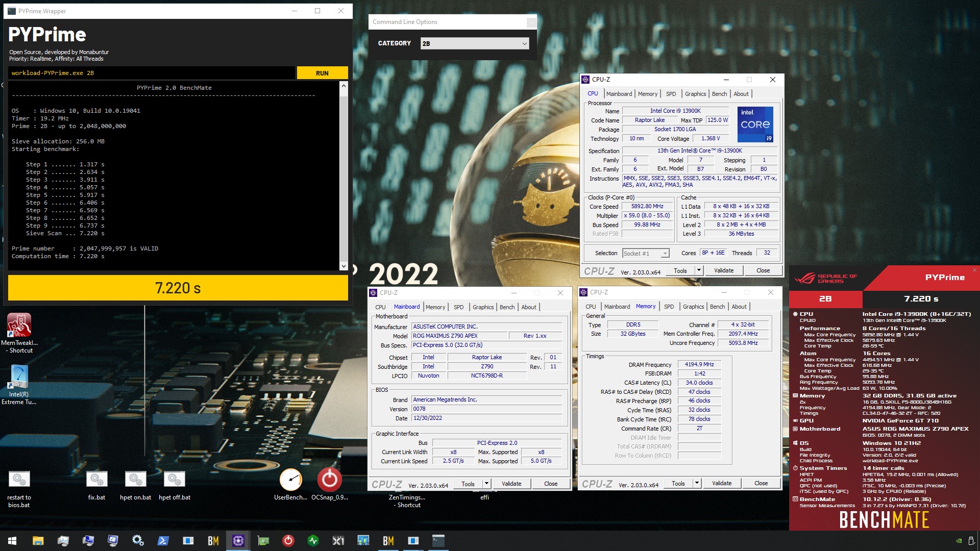
Task: Click the green graphics card taskbar icon
Action: pos(263,541)
